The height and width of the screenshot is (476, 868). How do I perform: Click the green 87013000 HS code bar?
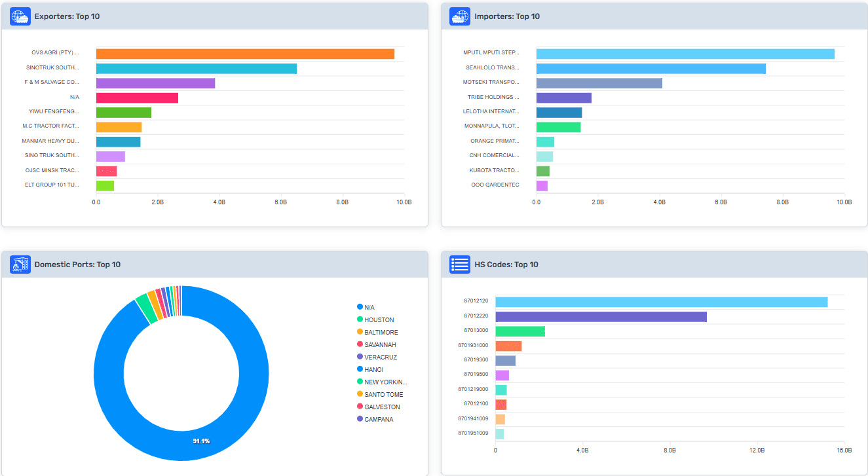(x=520, y=331)
